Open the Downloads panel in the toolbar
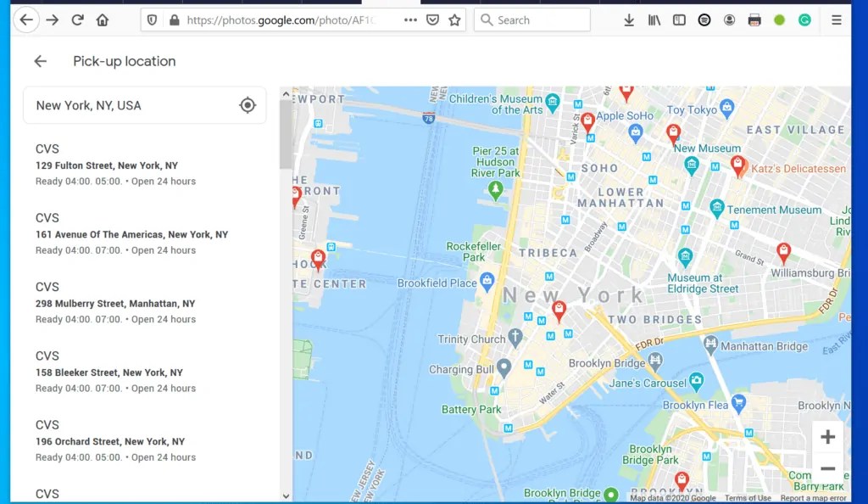 coord(630,20)
